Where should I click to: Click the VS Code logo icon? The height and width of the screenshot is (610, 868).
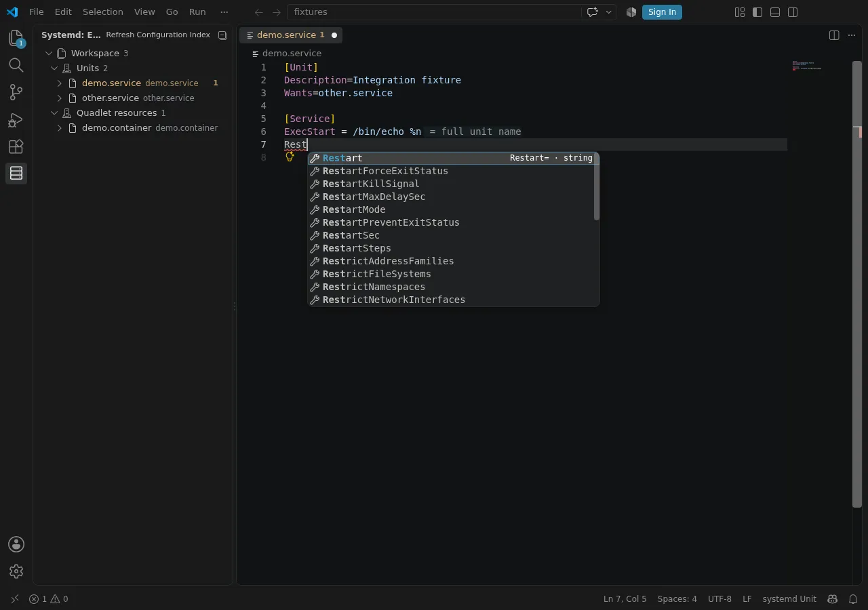point(12,12)
